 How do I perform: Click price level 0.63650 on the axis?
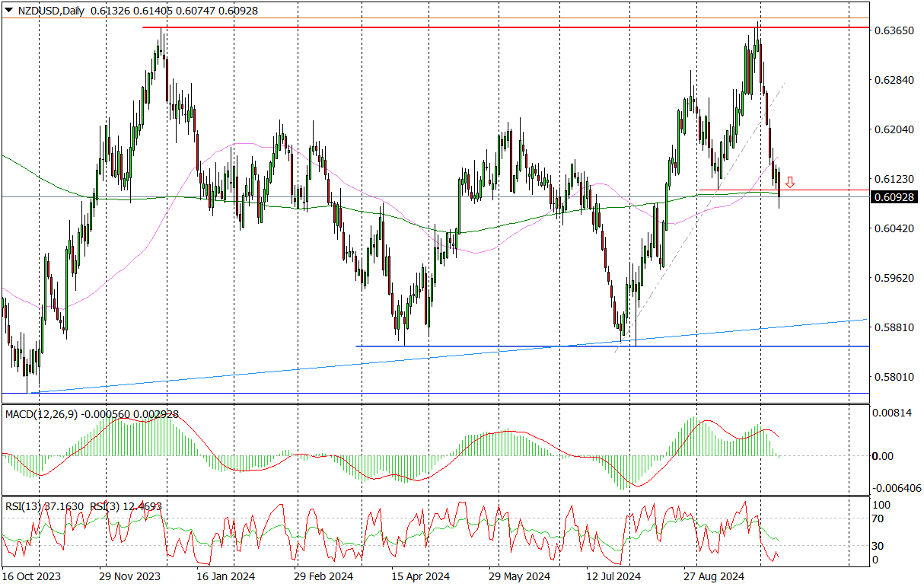click(x=894, y=30)
